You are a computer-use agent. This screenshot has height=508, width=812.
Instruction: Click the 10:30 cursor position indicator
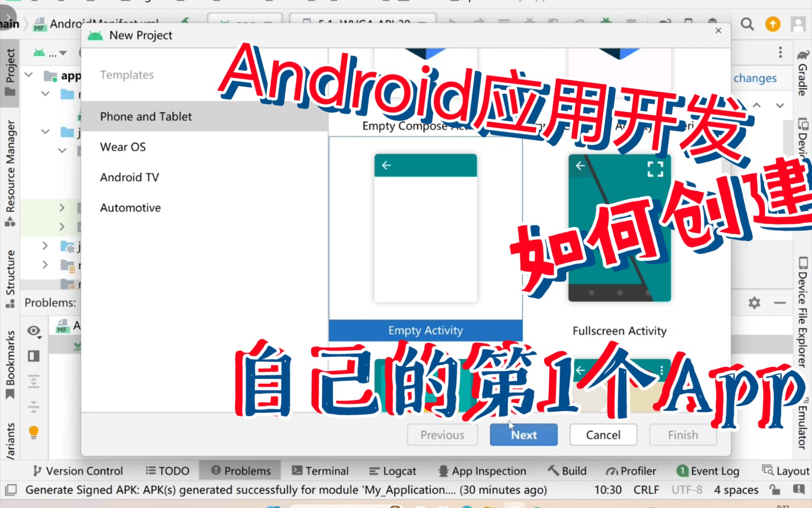[608, 490]
